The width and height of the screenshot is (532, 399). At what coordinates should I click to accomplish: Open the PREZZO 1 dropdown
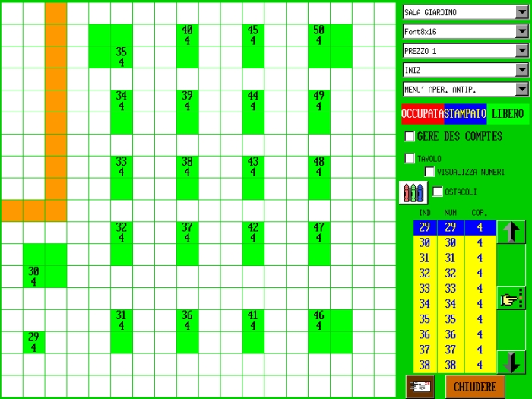coord(465,51)
